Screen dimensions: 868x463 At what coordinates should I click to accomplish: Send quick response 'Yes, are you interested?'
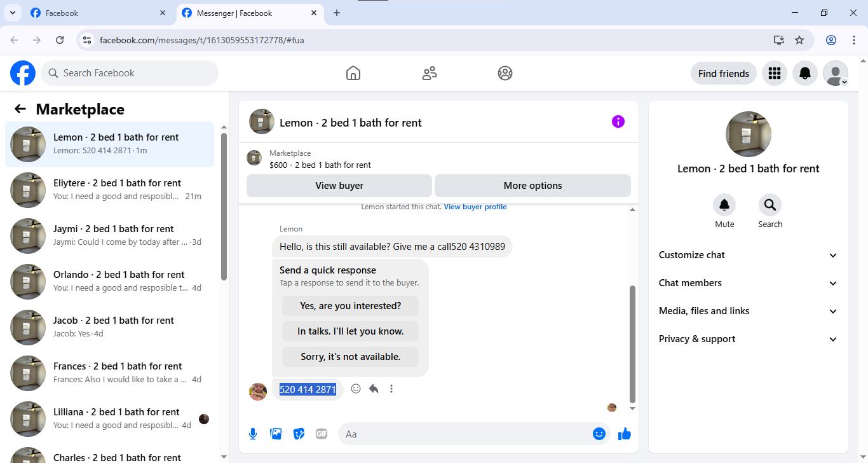click(351, 306)
